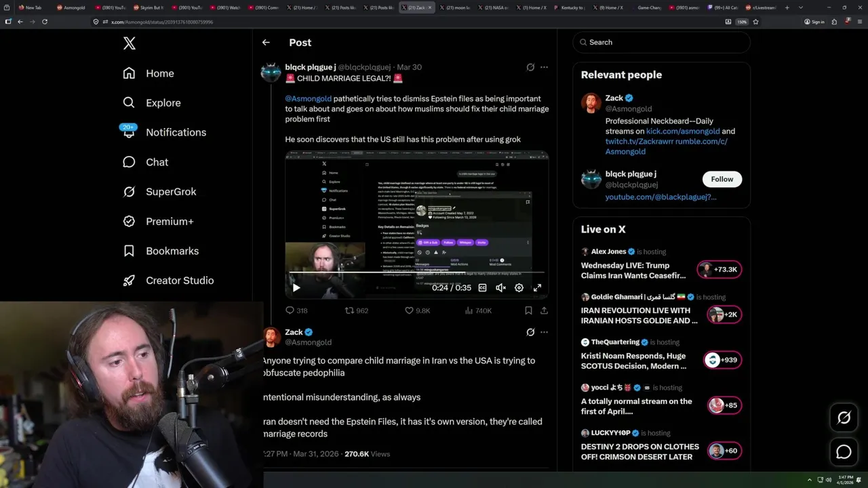Click the taskbar clock 1:47 PM
The height and width of the screenshot is (488, 868).
pyautogui.click(x=845, y=480)
